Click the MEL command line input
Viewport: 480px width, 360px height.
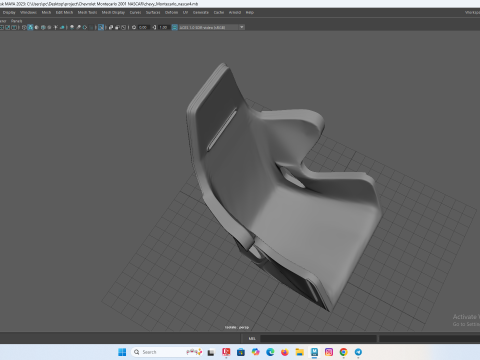[318, 339]
